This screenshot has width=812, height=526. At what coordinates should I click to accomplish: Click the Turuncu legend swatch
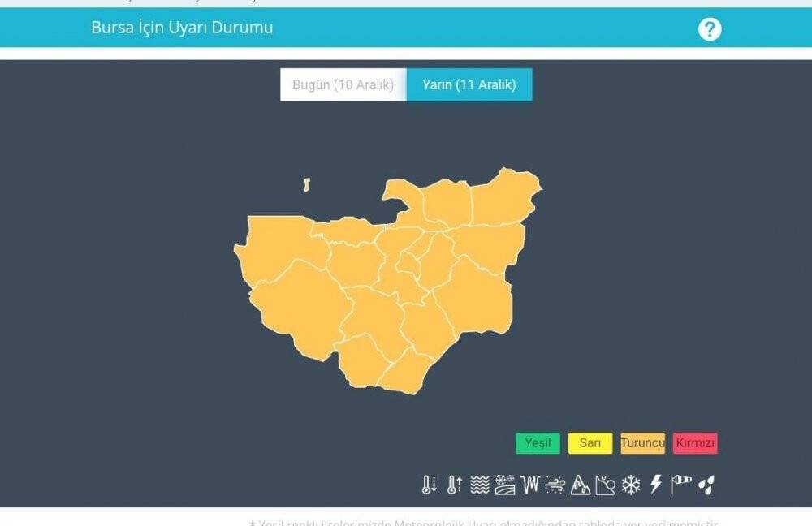pos(642,443)
